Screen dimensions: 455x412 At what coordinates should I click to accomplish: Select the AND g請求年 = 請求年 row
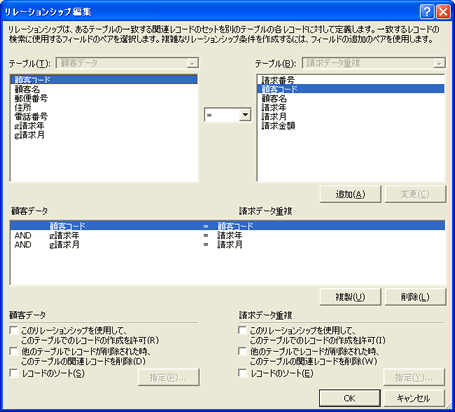click(x=228, y=235)
